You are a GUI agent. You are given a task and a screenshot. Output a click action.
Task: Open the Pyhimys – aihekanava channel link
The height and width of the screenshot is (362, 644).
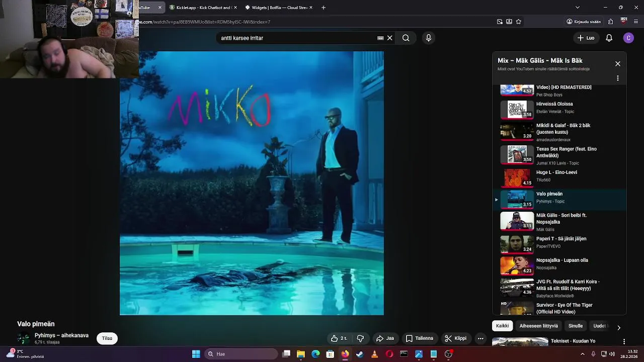[x=61, y=335]
